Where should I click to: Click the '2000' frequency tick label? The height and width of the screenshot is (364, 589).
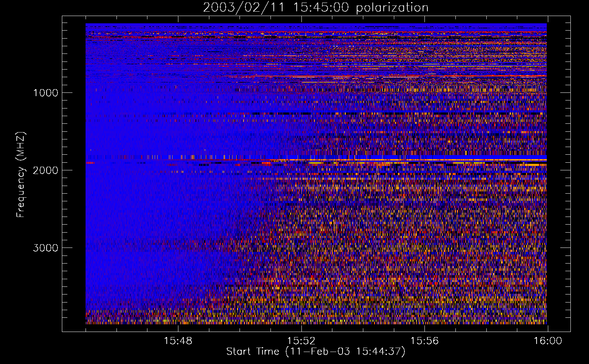click(46, 170)
